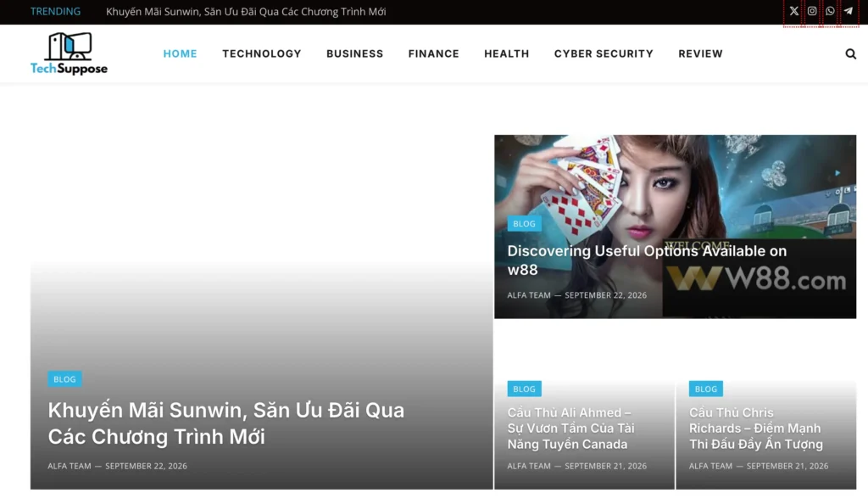Viewport: 868px width, 504px height.
Task: Open the featured article Khuyến Mãi Sunwin title
Action: (x=225, y=423)
